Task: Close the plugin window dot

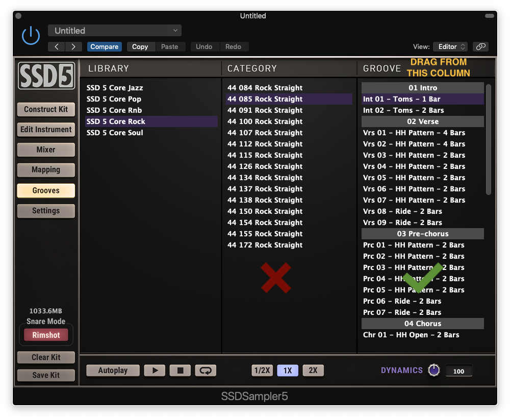Action: (x=18, y=16)
